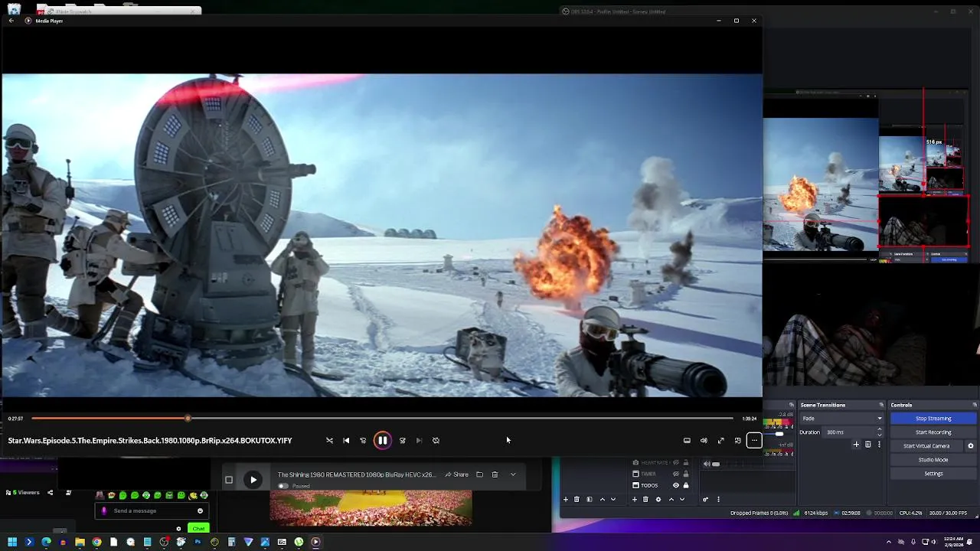The width and height of the screenshot is (980, 551).
Task: Toggle repeat mode in Media Player
Action: coord(436,440)
